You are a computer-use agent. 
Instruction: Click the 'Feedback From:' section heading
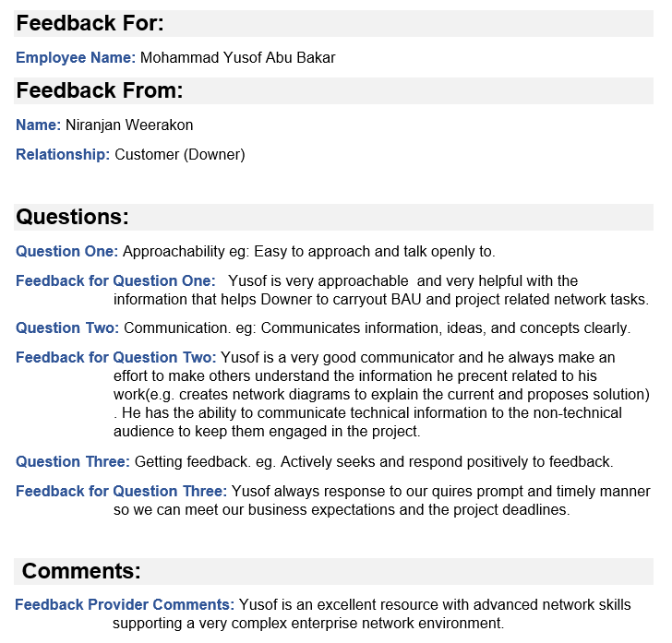(x=100, y=90)
